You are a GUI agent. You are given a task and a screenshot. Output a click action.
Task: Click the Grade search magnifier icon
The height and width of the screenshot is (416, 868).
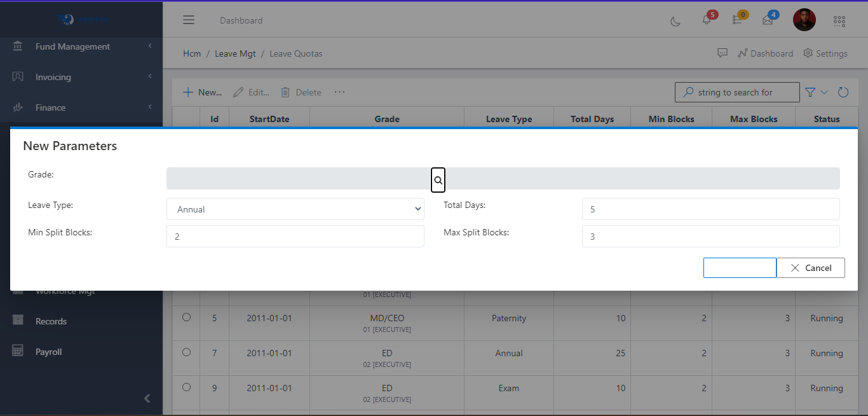point(438,180)
